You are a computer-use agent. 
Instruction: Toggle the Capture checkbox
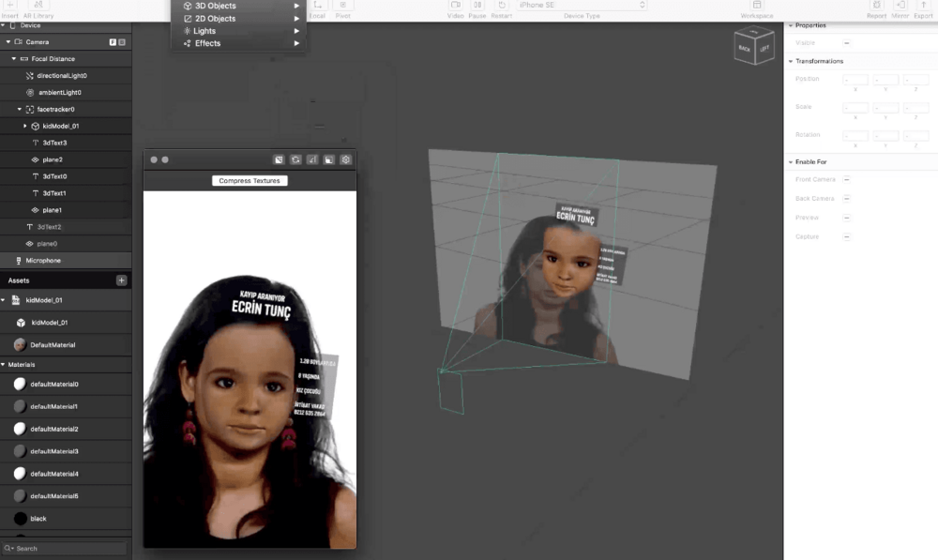tap(846, 236)
